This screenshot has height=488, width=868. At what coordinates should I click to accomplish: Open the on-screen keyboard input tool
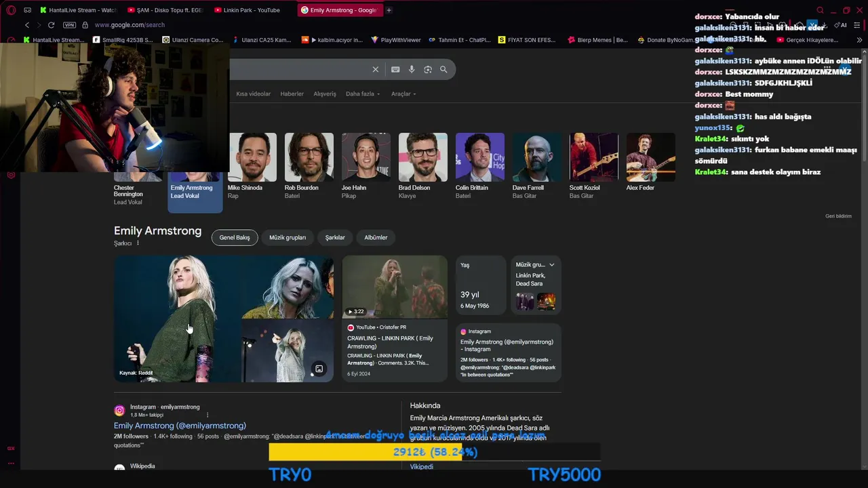(395, 69)
